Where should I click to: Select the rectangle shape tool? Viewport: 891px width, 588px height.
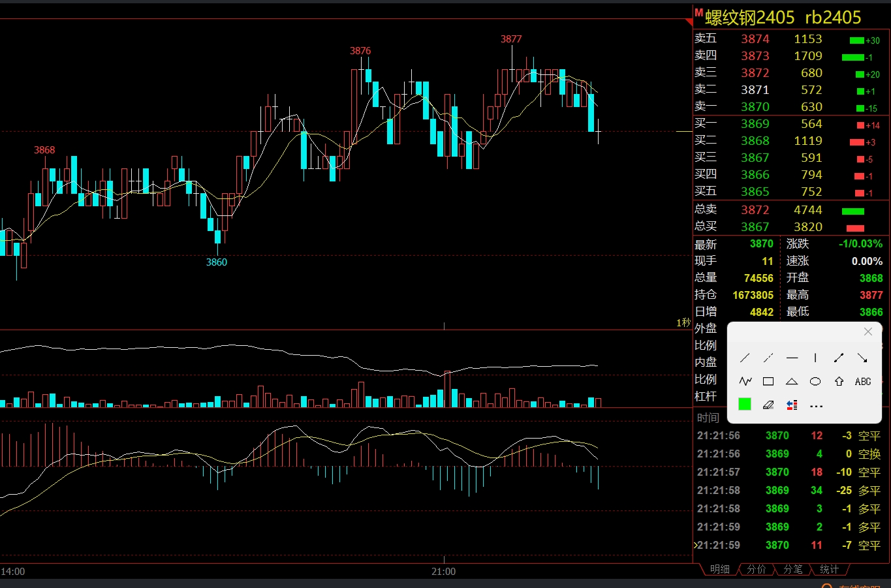(x=768, y=381)
